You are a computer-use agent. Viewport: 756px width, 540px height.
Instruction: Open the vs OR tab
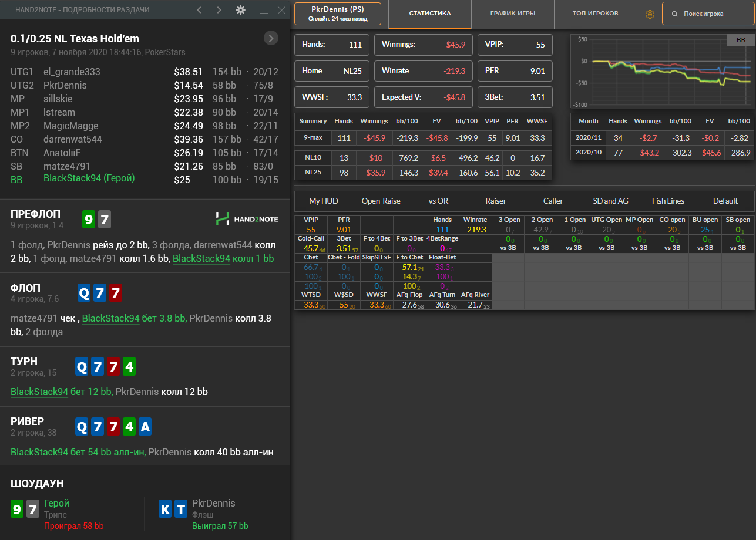[x=438, y=201]
